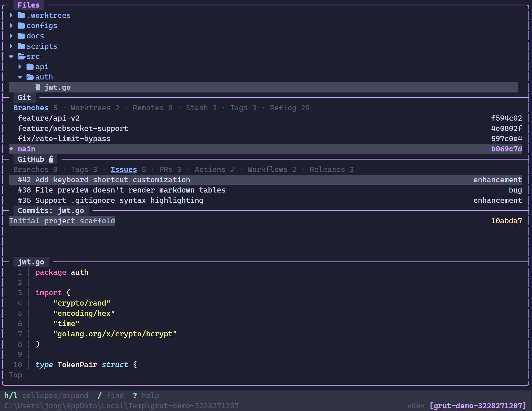Select the feature/websocket-support branch

click(x=73, y=128)
